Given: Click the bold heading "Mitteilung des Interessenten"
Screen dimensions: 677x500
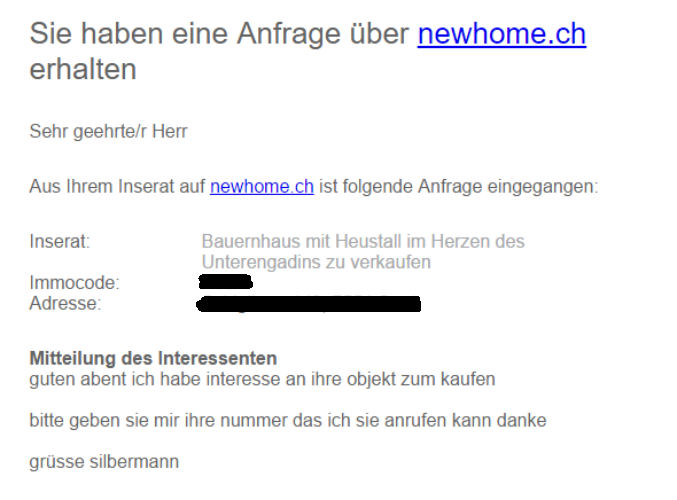Looking at the screenshot, I should pyautogui.click(x=153, y=358).
